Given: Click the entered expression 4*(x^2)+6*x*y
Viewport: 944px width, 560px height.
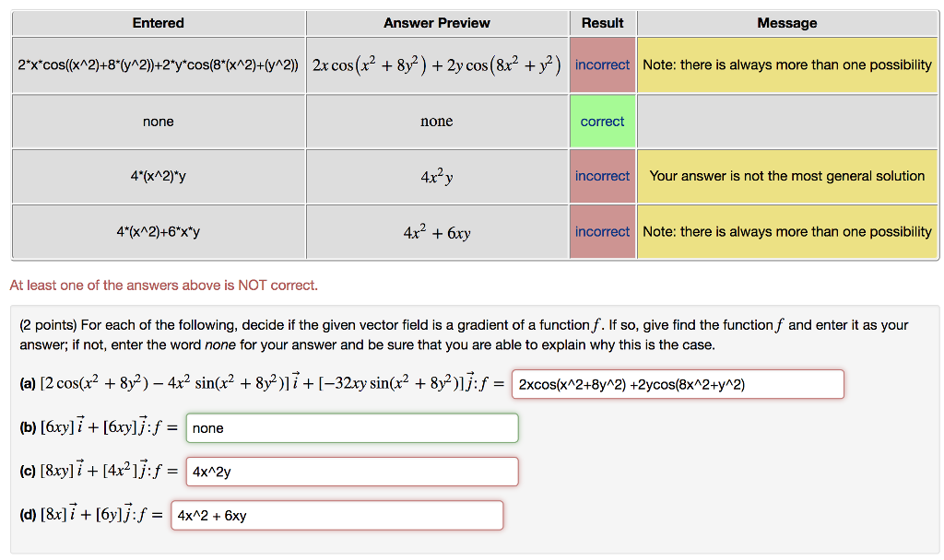Looking at the screenshot, I should [158, 231].
